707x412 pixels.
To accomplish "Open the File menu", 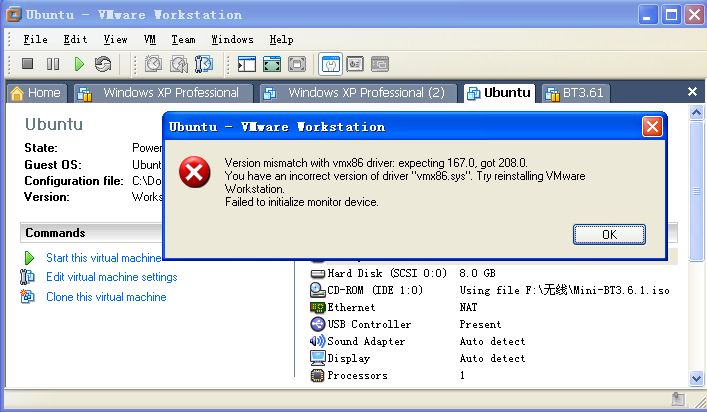I will pyautogui.click(x=35, y=40).
